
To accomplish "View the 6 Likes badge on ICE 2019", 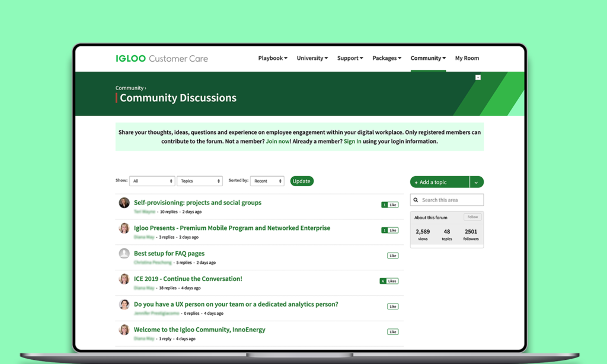I will tap(389, 280).
